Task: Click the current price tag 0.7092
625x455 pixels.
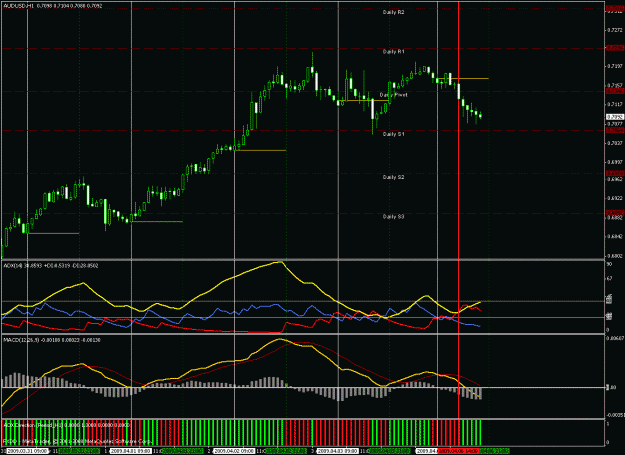Action: 615,117
